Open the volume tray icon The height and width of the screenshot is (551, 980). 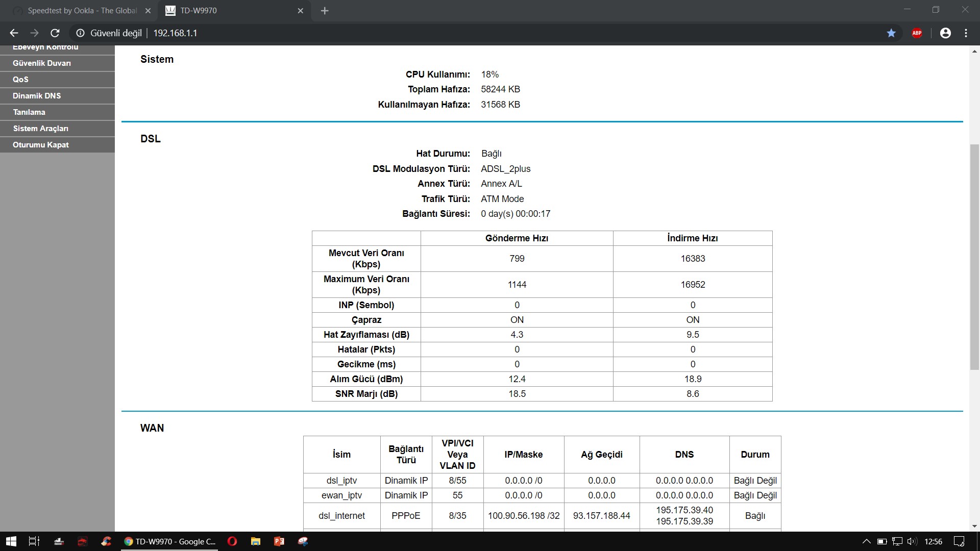pos(912,541)
